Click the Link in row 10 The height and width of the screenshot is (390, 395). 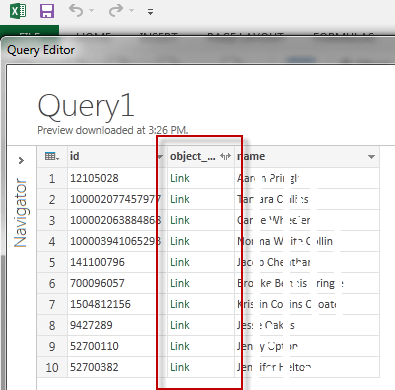(x=180, y=367)
